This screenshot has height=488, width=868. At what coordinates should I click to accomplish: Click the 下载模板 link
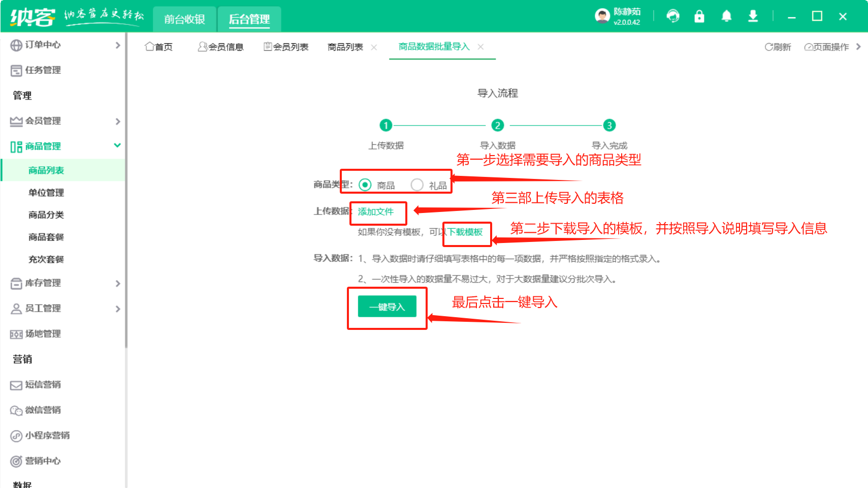coord(465,232)
